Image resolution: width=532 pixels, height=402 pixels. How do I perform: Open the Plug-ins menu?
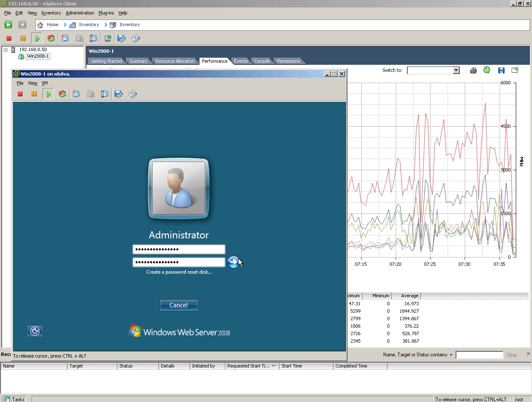pos(106,13)
